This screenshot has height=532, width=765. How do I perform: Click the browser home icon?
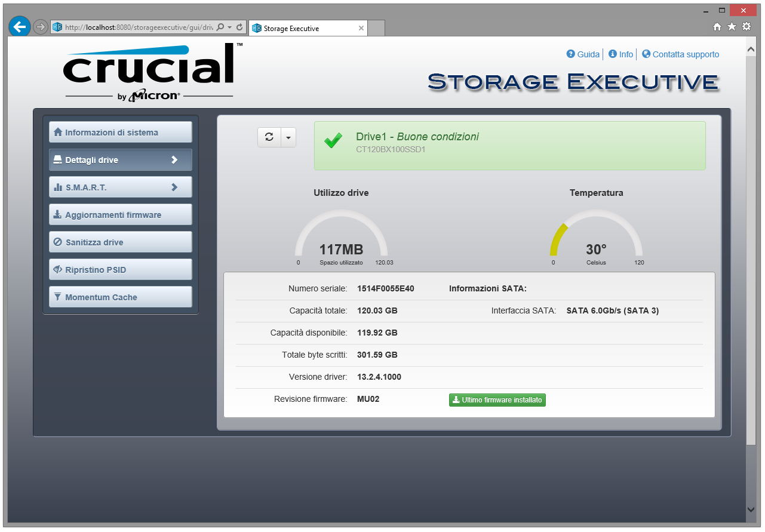pyautogui.click(x=718, y=27)
